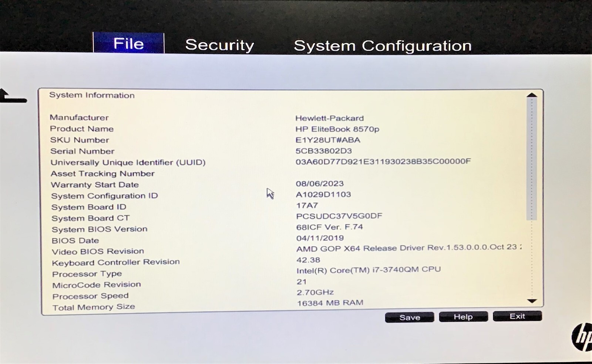Select the value 68ICF Ver. F.74
Image resolution: width=592 pixels, height=364 pixels.
click(330, 227)
